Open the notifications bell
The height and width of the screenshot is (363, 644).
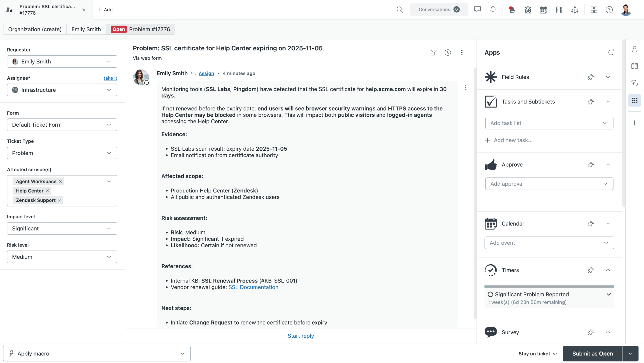[493, 10]
